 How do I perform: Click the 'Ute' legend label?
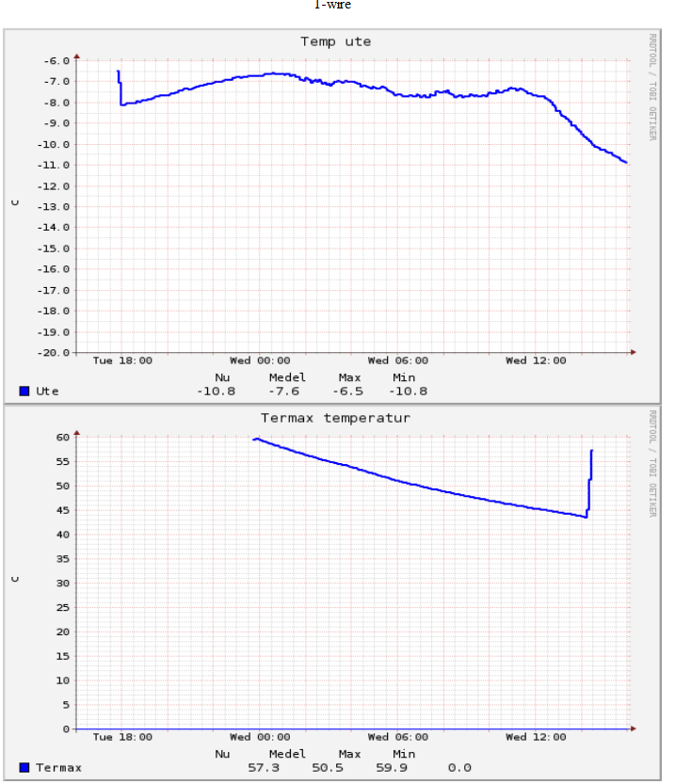coord(47,391)
